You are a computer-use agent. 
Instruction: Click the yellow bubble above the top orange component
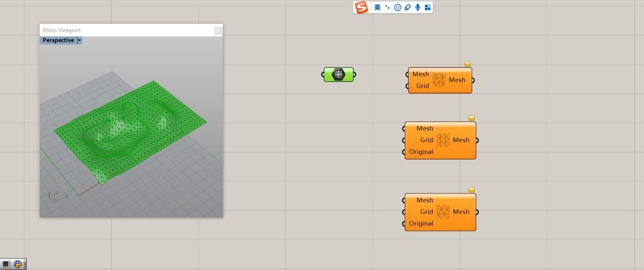[467, 64]
